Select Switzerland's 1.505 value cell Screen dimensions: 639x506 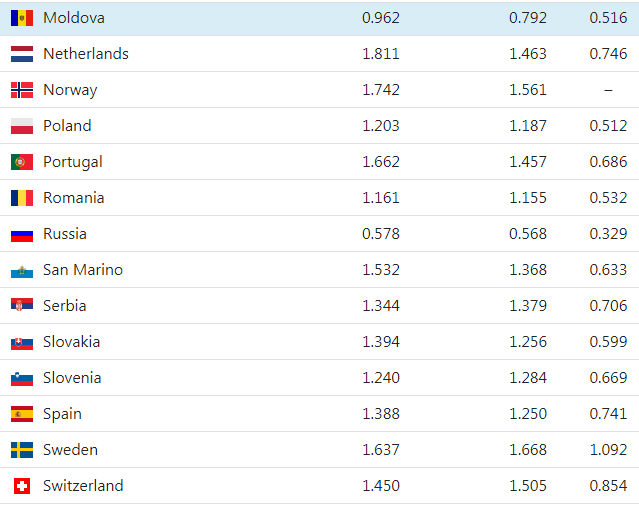click(528, 486)
